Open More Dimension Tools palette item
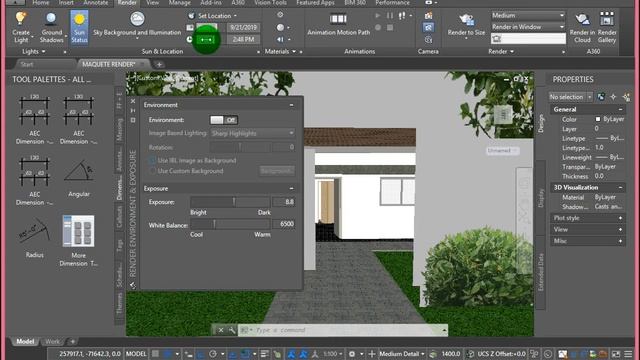The width and height of the screenshot is (640, 360). [x=78, y=241]
